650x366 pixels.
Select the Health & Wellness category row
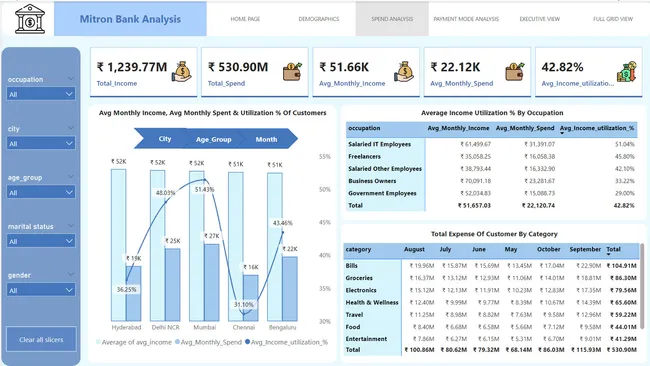tap(491, 302)
